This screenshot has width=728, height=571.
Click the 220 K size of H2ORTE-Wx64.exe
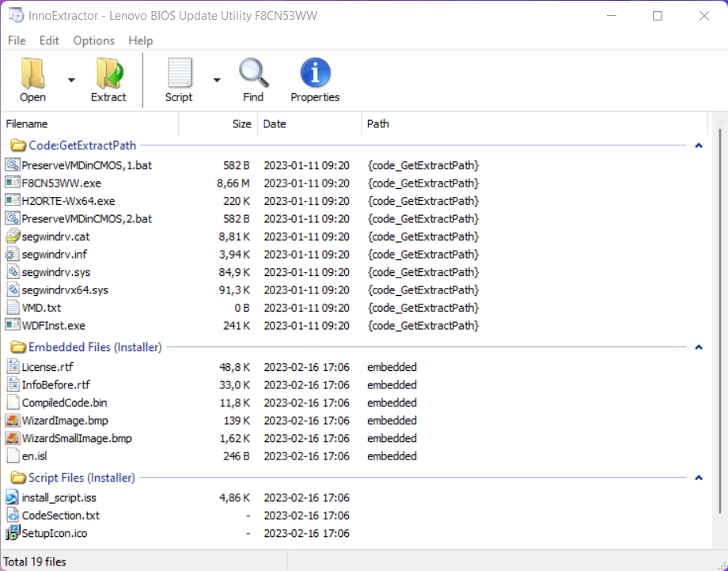pyautogui.click(x=237, y=201)
